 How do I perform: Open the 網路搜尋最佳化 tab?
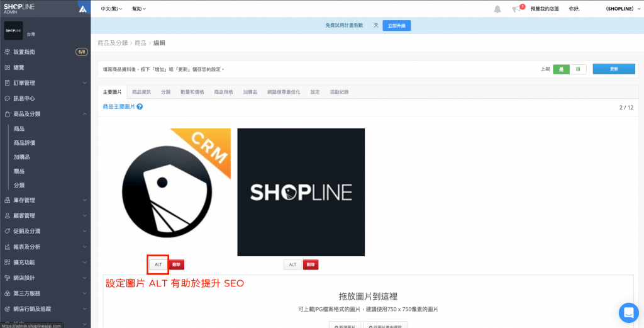coord(284,92)
